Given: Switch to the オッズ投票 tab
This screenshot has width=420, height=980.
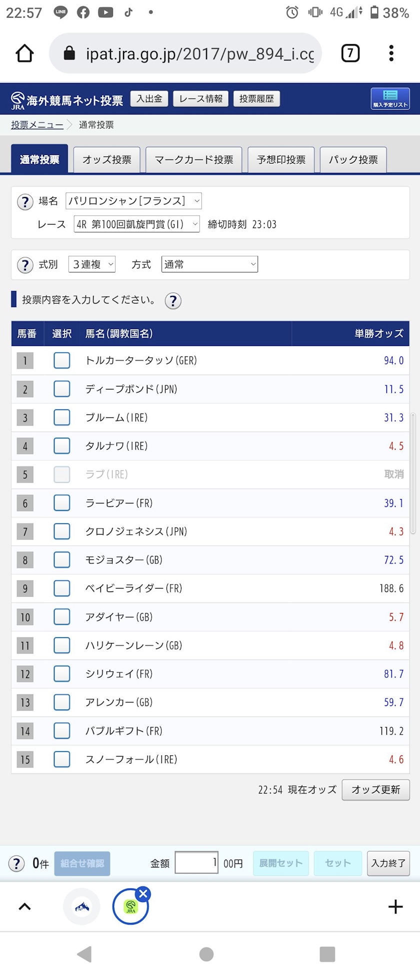Looking at the screenshot, I should pyautogui.click(x=106, y=159).
